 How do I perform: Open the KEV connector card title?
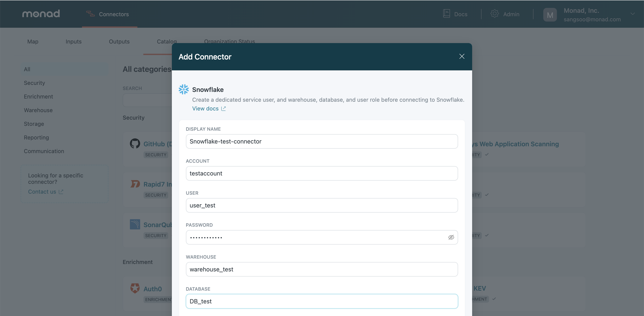480,288
